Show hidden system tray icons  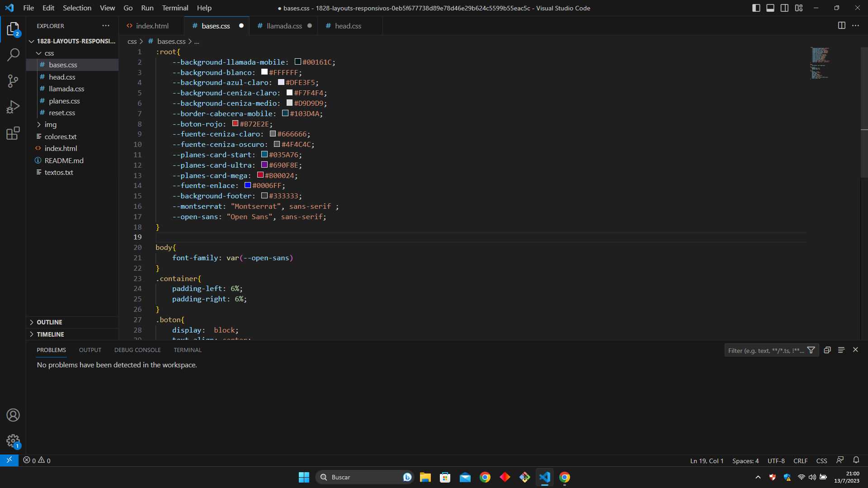(x=758, y=478)
